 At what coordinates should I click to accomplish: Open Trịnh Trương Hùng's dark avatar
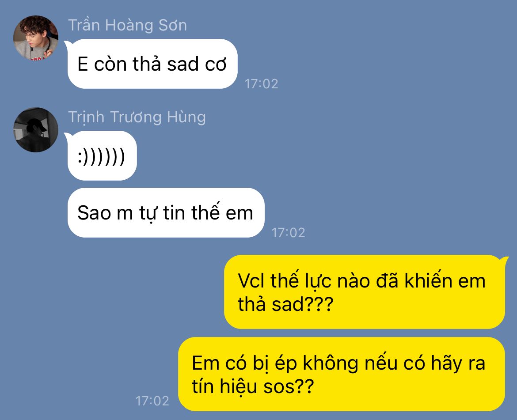(x=36, y=130)
